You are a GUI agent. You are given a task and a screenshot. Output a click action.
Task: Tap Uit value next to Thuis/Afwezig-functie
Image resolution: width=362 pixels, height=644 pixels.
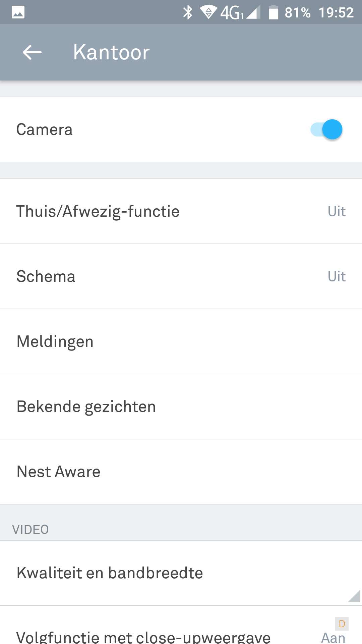pyautogui.click(x=337, y=211)
